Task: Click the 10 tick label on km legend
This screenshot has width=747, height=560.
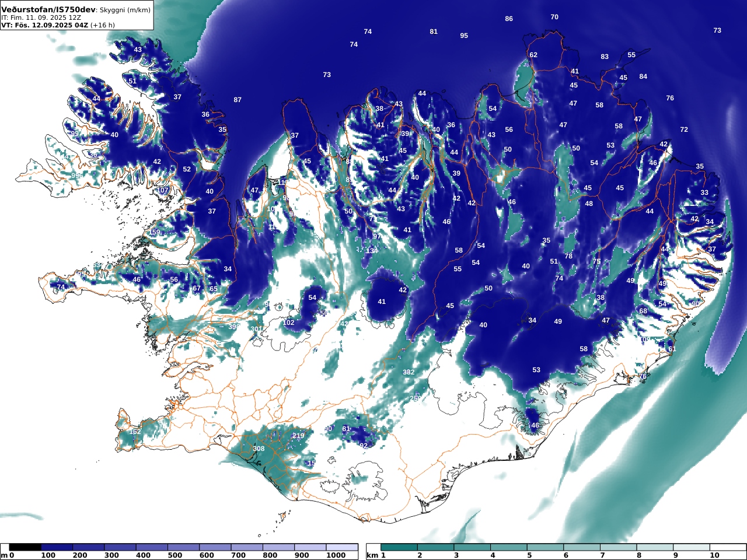Action: tap(715, 555)
